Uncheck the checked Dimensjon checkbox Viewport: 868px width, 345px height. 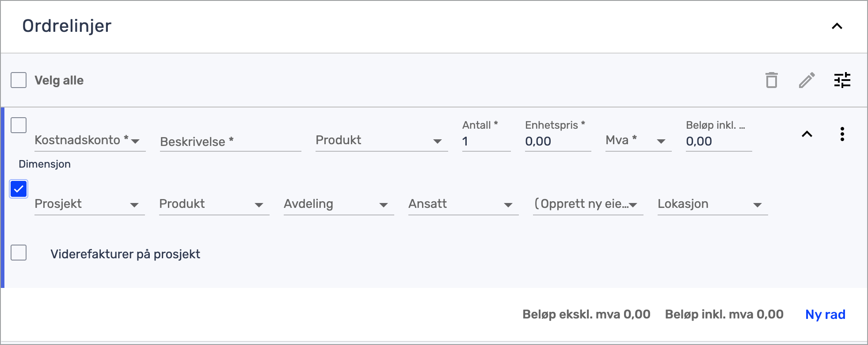point(19,189)
